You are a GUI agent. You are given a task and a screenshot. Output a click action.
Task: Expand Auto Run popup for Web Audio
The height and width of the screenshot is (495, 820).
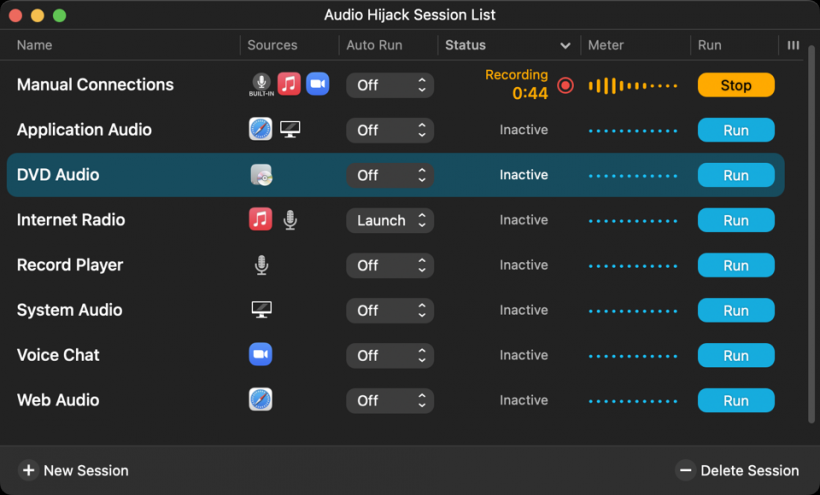(x=390, y=400)
